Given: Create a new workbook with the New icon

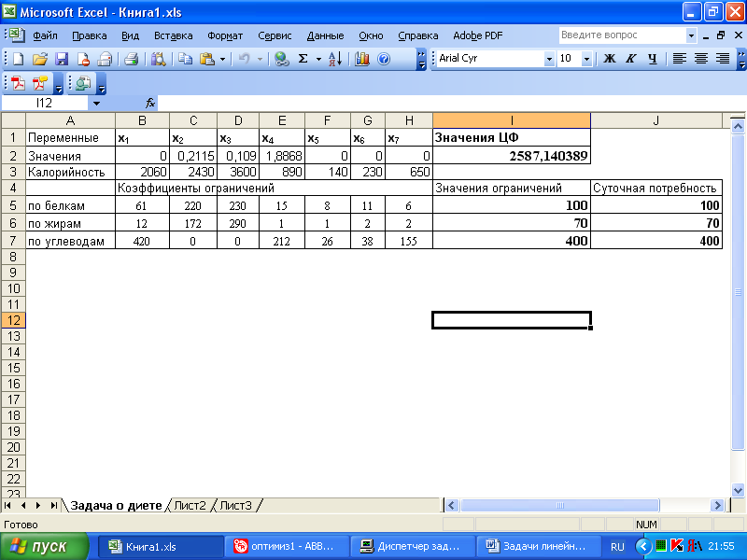Looking at the screenshot, I should click(x=18, y=59).
